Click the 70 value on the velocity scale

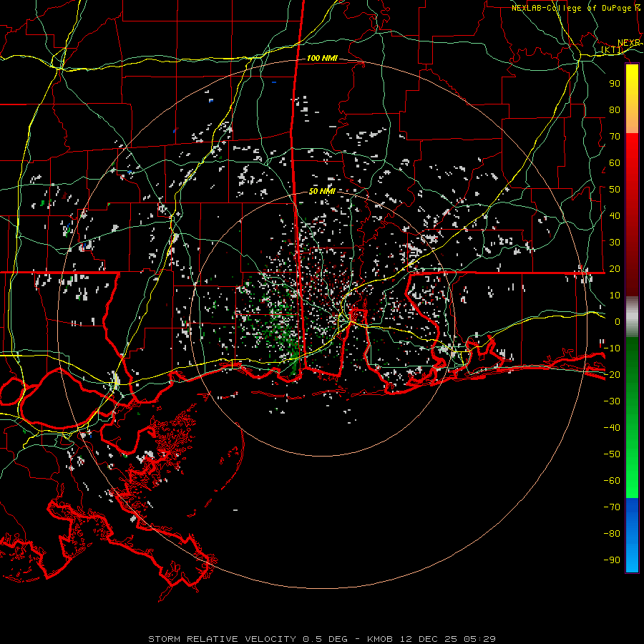pyautogui.click(x=615, y=137)
